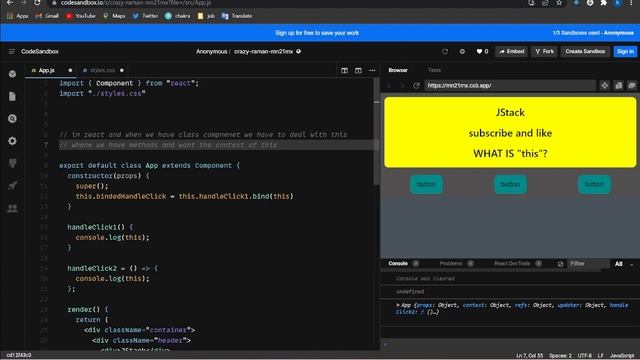Open the React DevTools tab

point(512,264)
